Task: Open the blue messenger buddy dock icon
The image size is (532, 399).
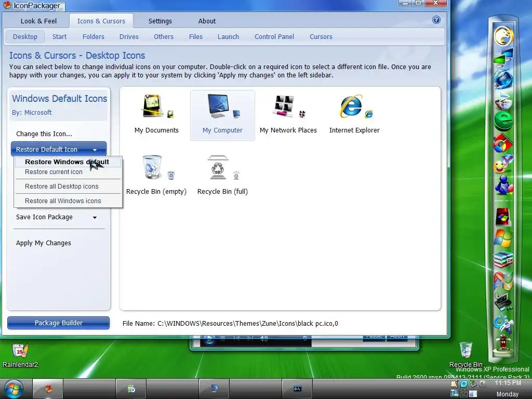Action: pyautogui.click(x=503, y=185)
